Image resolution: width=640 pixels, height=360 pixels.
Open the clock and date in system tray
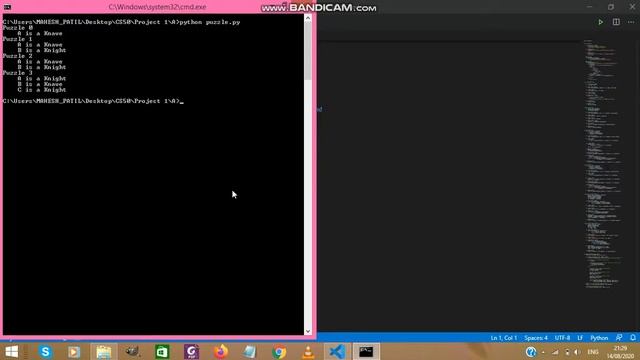(x=620, y=352)
